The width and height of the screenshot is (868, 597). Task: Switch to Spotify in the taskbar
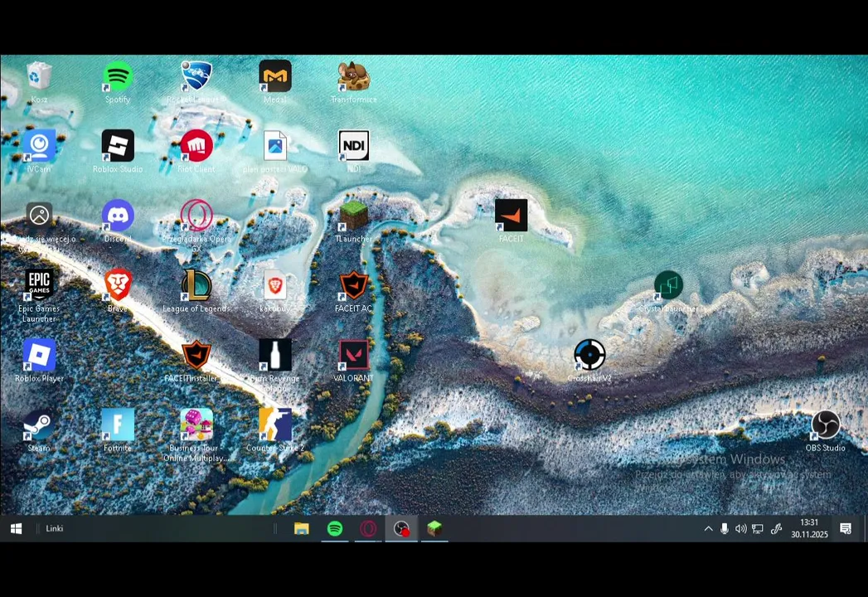click(335, 529)
